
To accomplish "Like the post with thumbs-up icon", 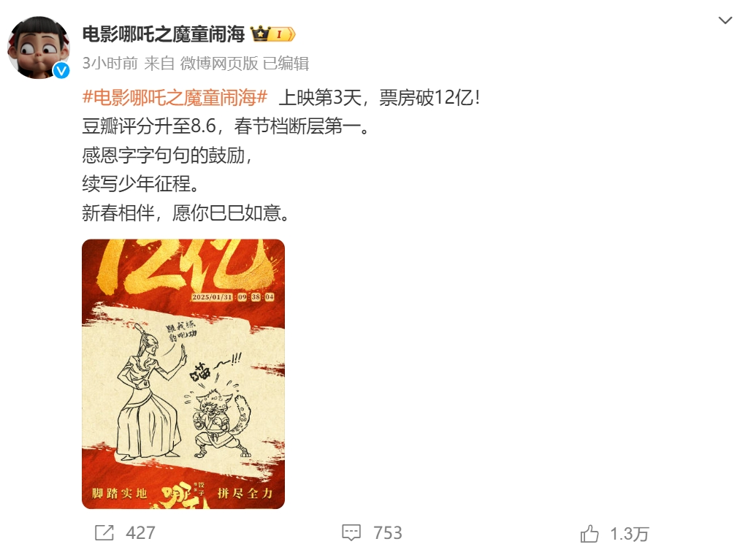I will [x=589, y=534].
